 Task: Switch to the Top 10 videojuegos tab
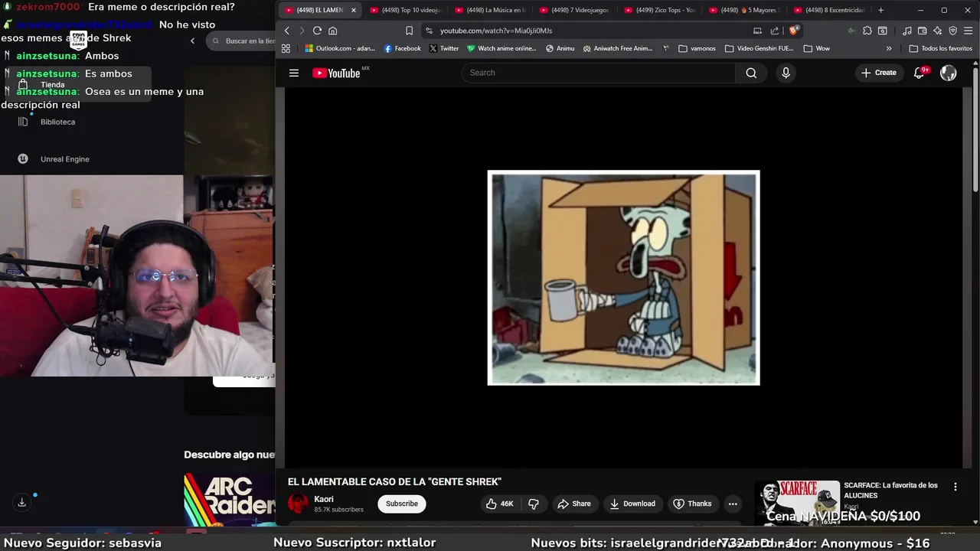pos(405,10)
